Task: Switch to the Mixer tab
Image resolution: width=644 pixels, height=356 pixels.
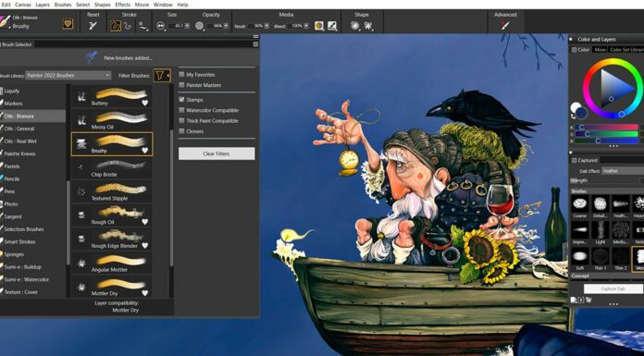Action: 601,50
